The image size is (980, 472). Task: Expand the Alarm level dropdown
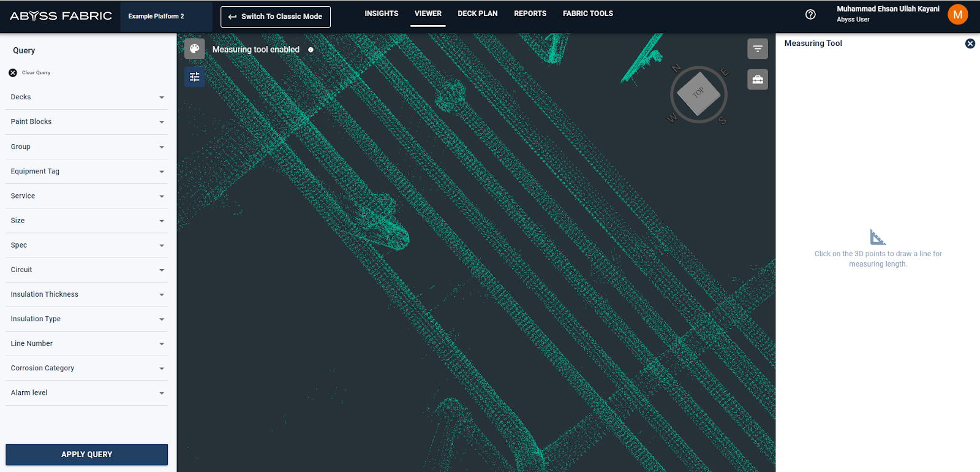tap(86, 393)
